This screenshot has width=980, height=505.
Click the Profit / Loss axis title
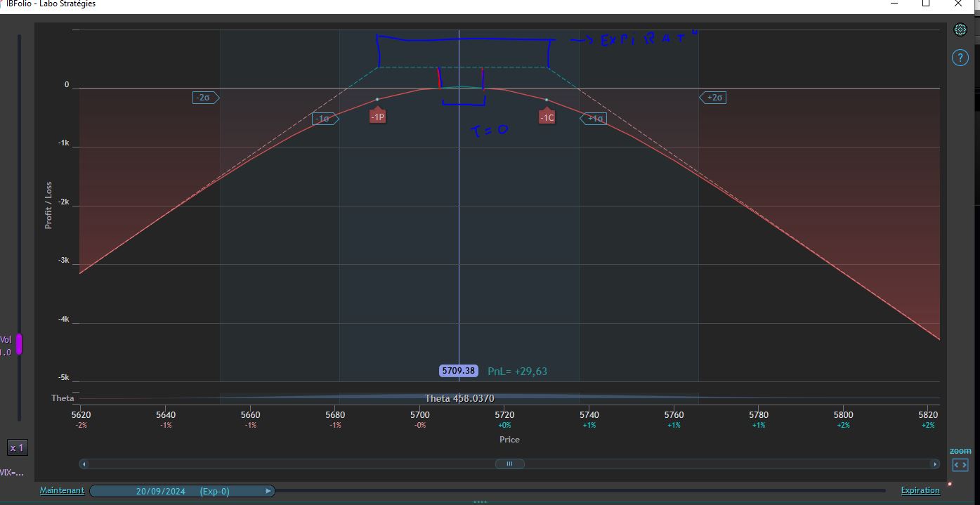point(48,205)
